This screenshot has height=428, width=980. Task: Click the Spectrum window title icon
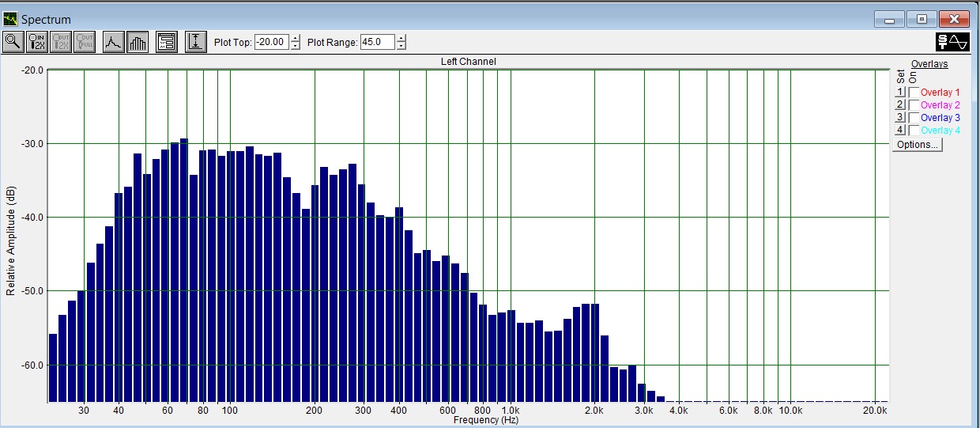click(10, 19)
